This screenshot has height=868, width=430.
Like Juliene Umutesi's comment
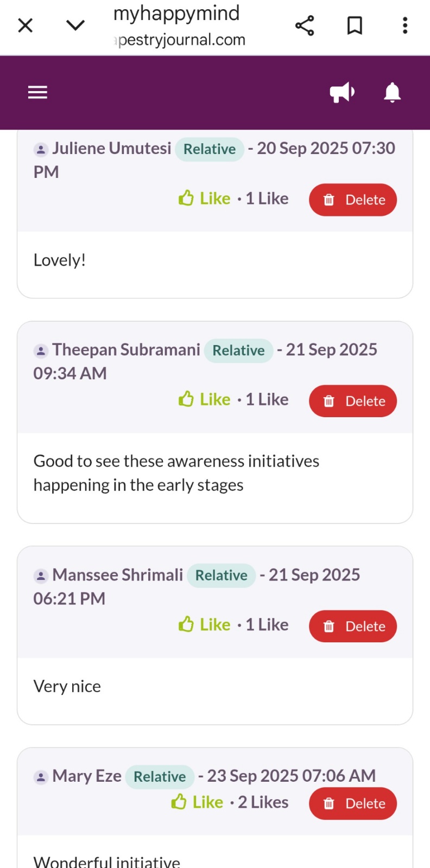click(x=205, y=199)
